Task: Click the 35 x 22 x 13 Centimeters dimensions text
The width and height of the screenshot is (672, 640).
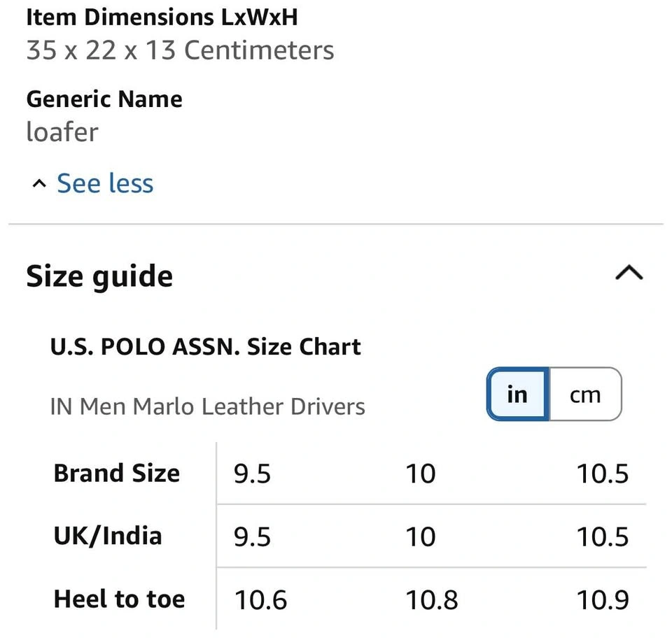Action: 180,50
